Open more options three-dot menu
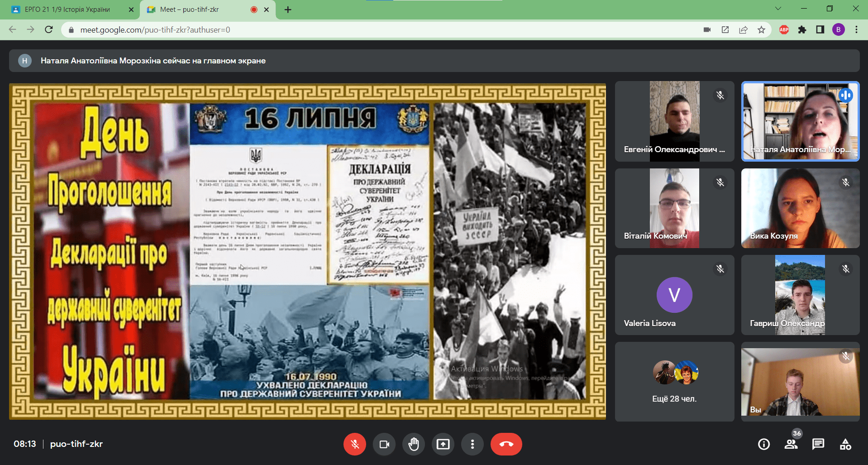 472,444
